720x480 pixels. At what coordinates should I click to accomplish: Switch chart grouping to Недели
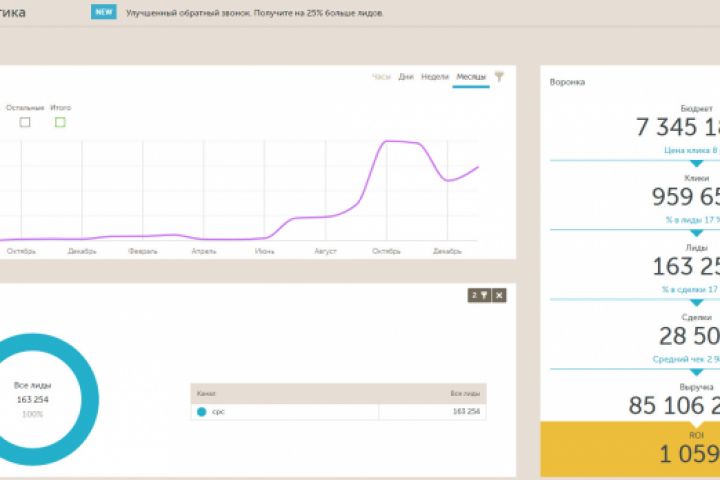[x=435, y=76]
